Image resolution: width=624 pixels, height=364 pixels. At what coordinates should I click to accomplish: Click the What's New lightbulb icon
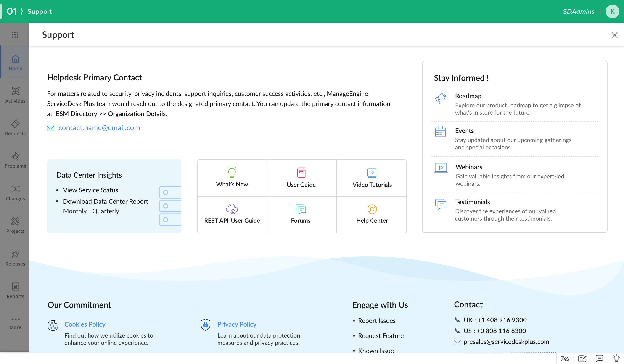[232, 172]
